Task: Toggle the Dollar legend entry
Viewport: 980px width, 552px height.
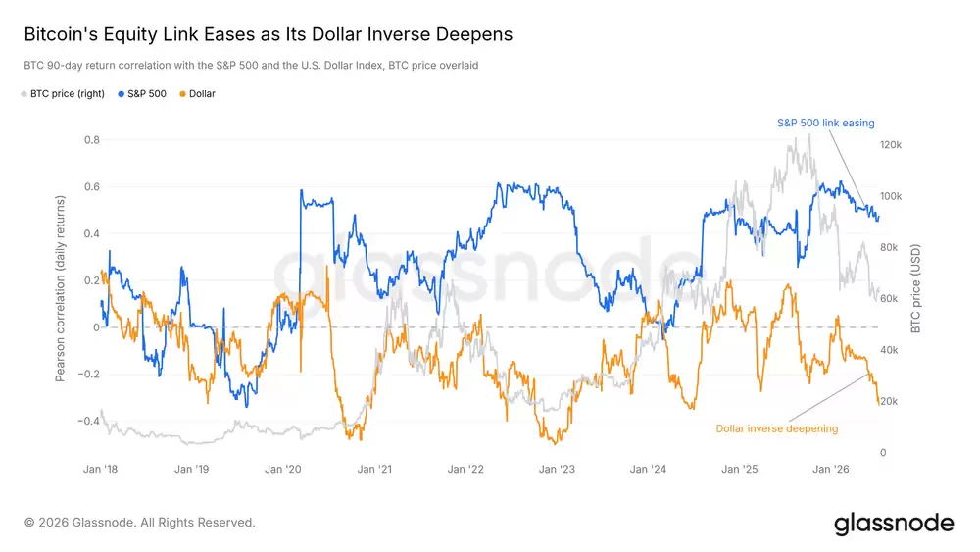Action: pos(198,94)
